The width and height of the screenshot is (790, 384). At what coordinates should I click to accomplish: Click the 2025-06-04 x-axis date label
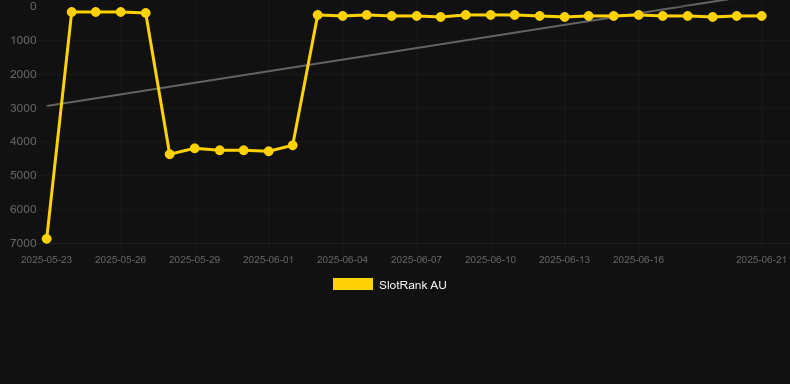coord(343,260)
